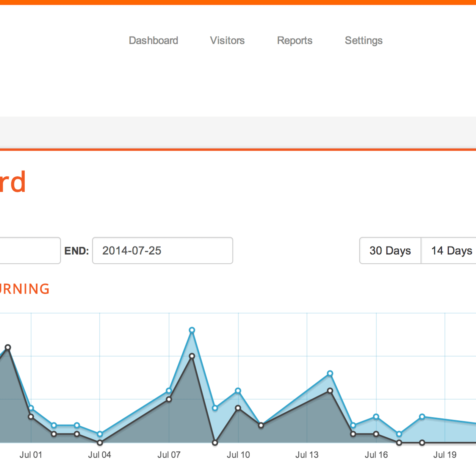The width and height of the screenshot is (476, 476).
Task: Click the blue data point near Jul 14
Action: pos(330,373)
